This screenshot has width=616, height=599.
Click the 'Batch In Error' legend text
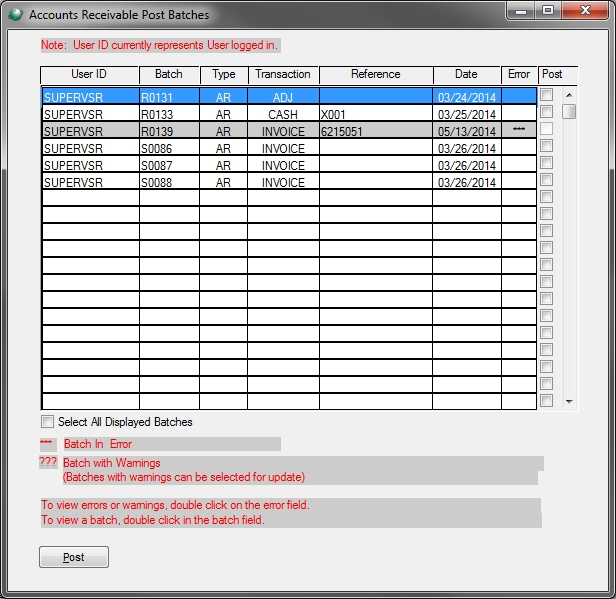98,444
